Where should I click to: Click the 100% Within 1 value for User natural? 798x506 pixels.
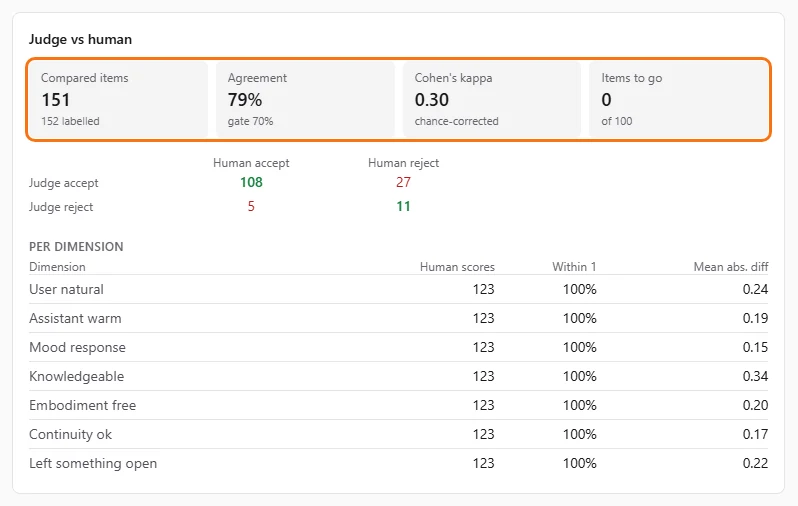click(x=580, y=289)
